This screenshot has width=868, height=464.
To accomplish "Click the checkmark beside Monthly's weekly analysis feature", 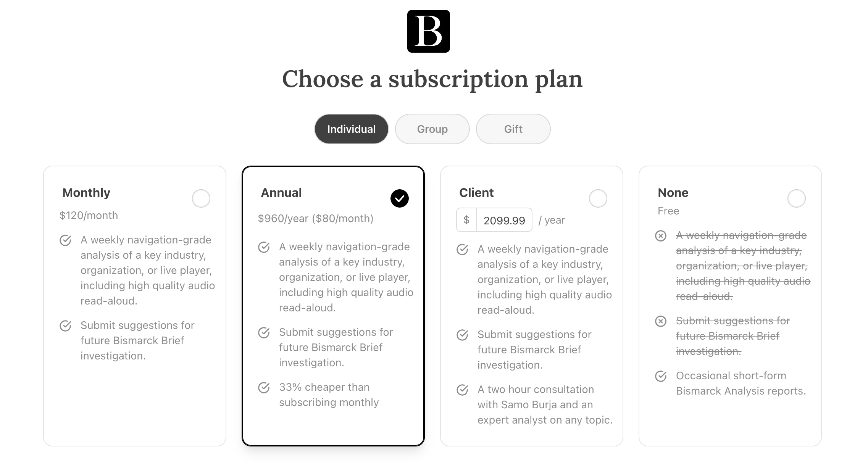I will (x=66, y=240).
